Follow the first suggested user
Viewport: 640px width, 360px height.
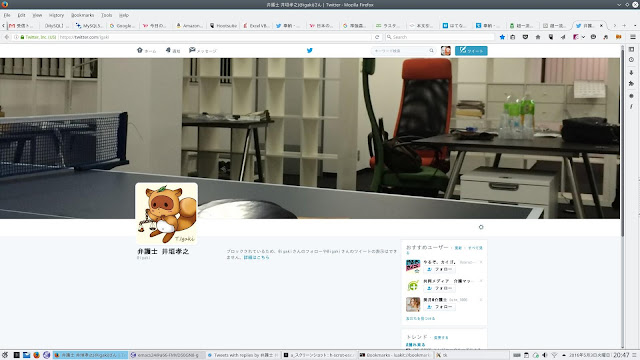tap(440, 269)
